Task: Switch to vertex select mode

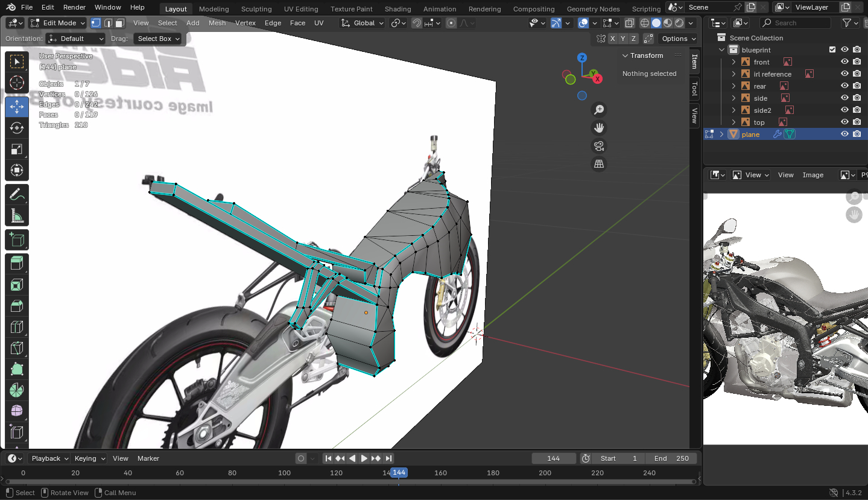Action: tap(96, 23)
